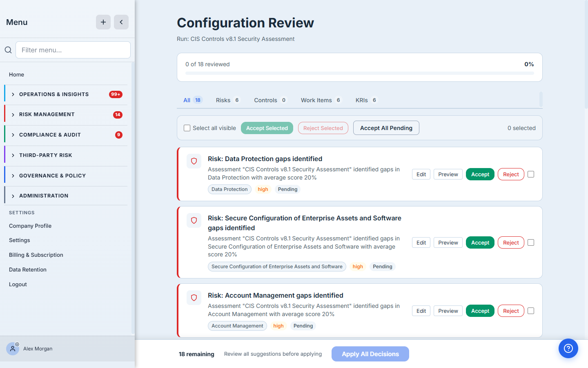
Task: Open the Settings link
Action: click(x=20, y=240)
